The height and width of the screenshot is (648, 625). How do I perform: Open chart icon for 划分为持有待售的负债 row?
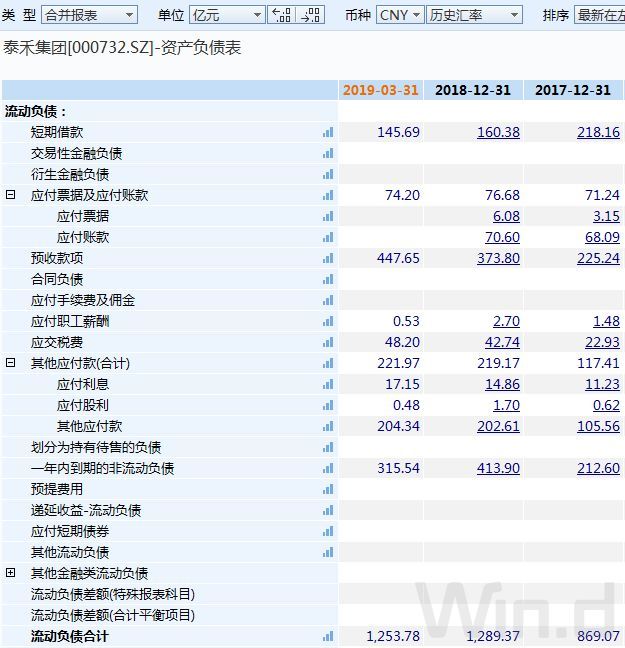(328, 448)
